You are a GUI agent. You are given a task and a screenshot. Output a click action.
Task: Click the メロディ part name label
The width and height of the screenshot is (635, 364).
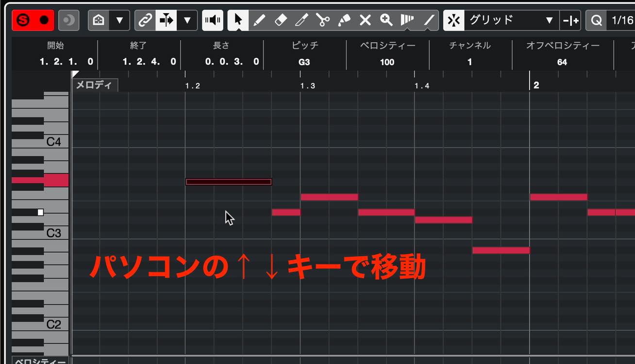click(x=95, y=85)
